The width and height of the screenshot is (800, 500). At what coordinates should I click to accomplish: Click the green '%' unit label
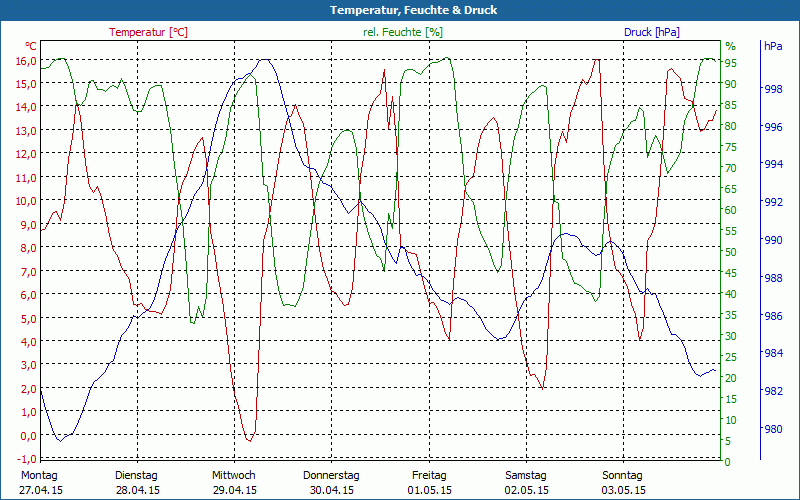coord(731,46)
